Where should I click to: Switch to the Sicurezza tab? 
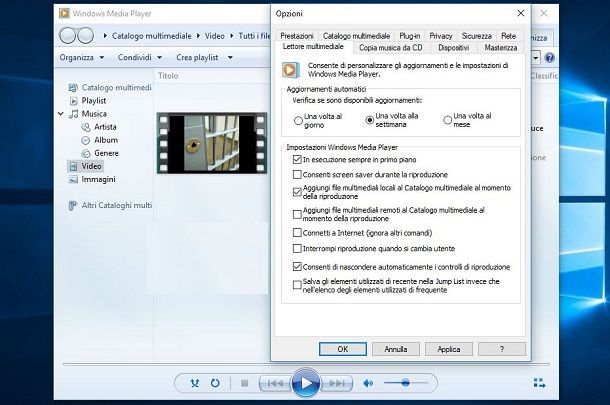(x=477, y=36)
